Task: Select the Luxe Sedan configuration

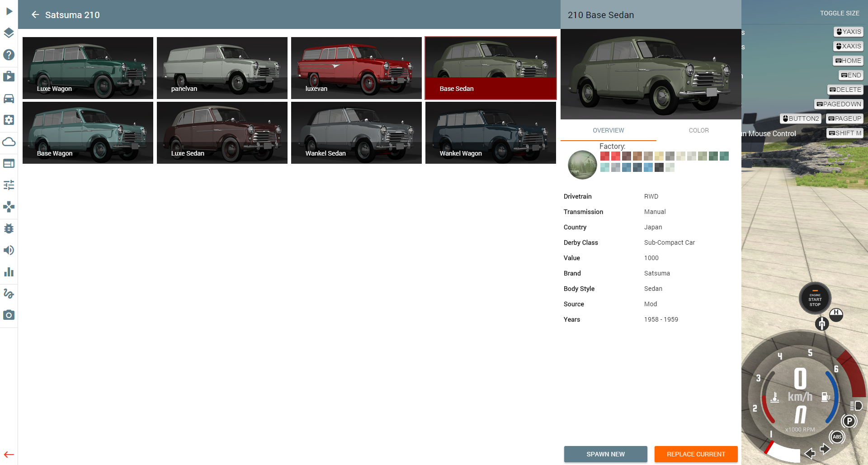Action: click(222, 133)
